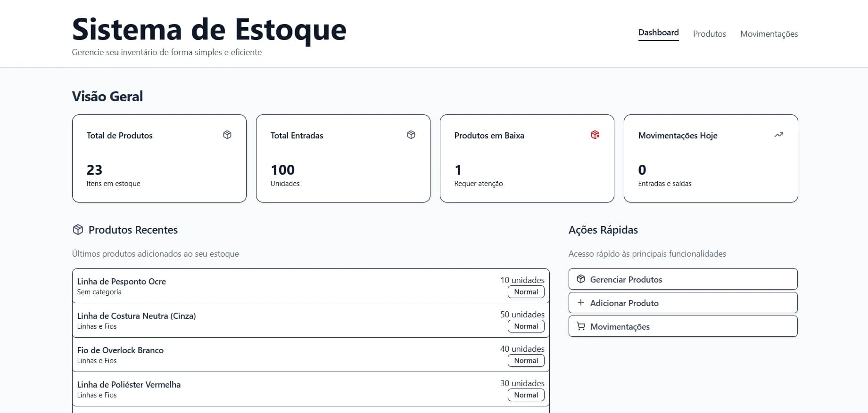Click the box icon in Total de Produtos card
This screenshot has width=868, height=413.
pos(227,135)
